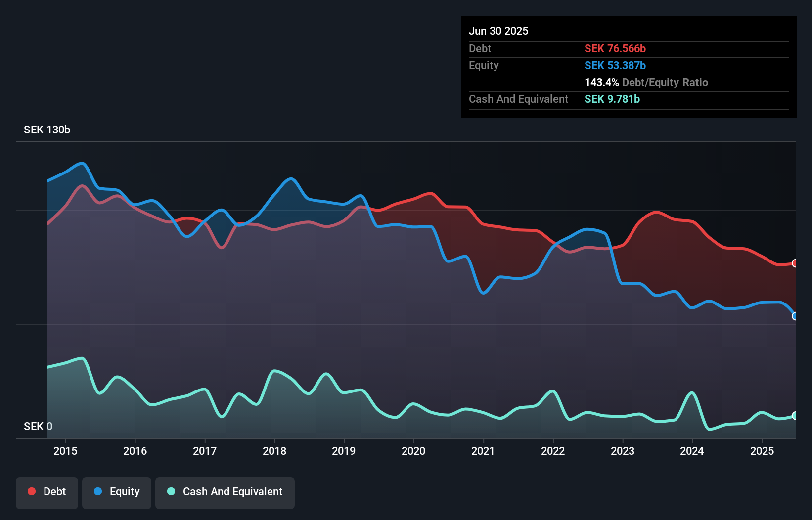Click the SEK 76.566b debt value
The height and width of the screenshot is (520, 812).
coord(615,49)
